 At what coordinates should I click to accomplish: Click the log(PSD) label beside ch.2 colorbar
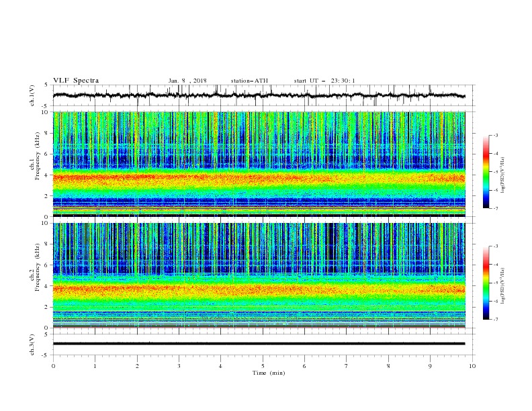coord(503,286)
